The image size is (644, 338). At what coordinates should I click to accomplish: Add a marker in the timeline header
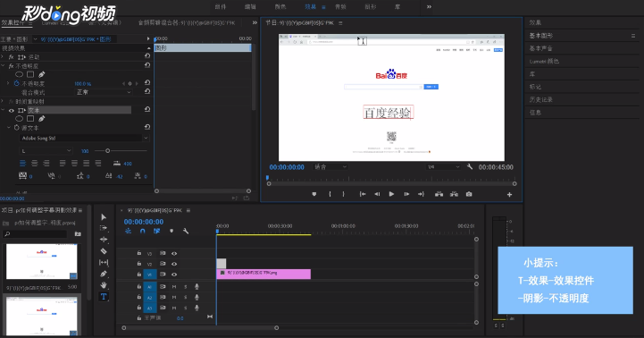point(171,231)
